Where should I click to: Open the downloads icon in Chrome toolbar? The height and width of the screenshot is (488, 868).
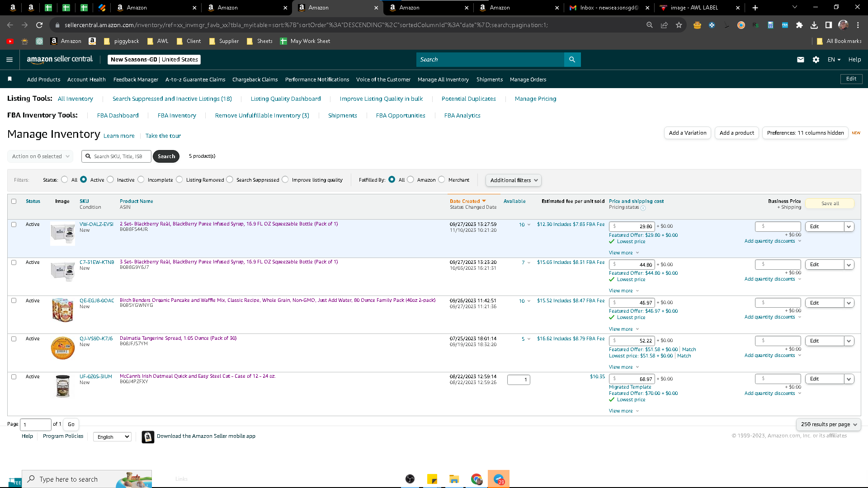coord(814,25)
